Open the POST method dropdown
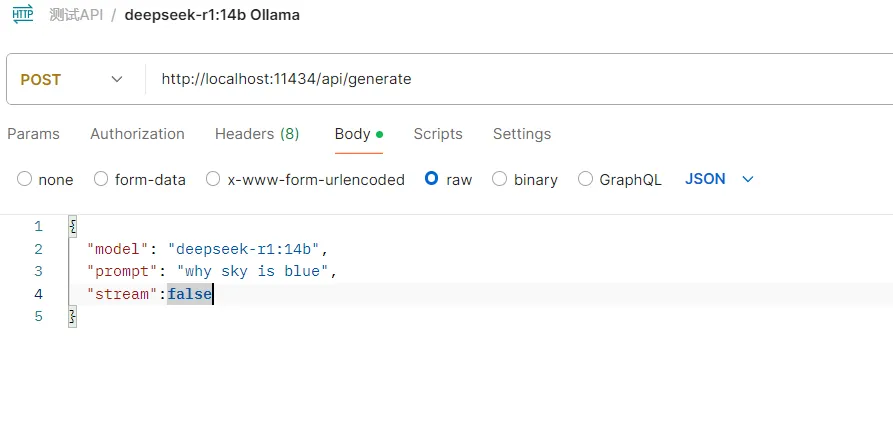 click(x=72, y=79)
